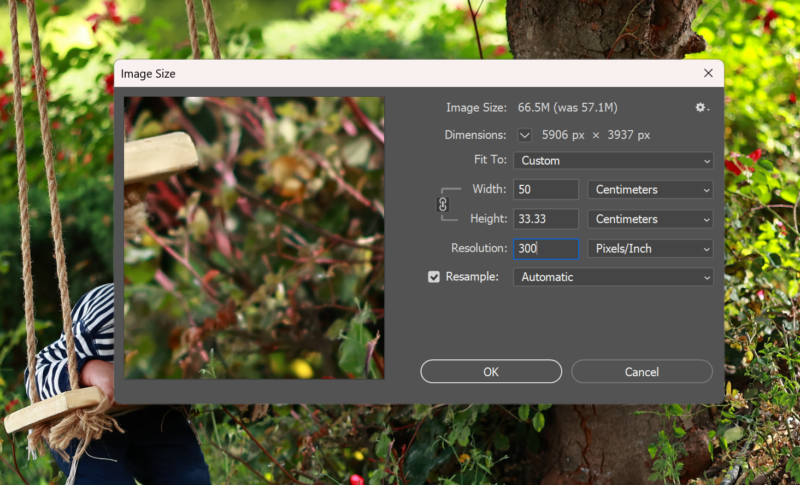Open the Image Size gear settings menu
800x485 pixels.
point(702,107)
